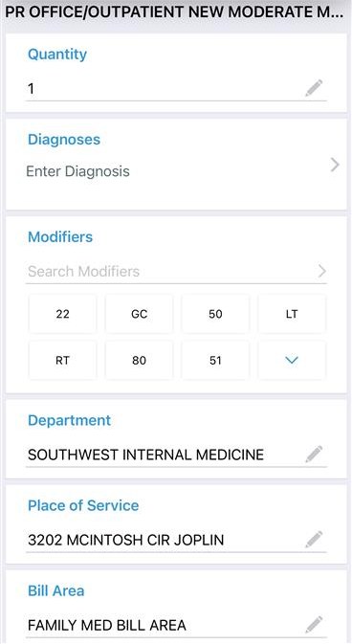352x644 pixels.
Task: Toggle modifier 51
Action: point(215,361)
